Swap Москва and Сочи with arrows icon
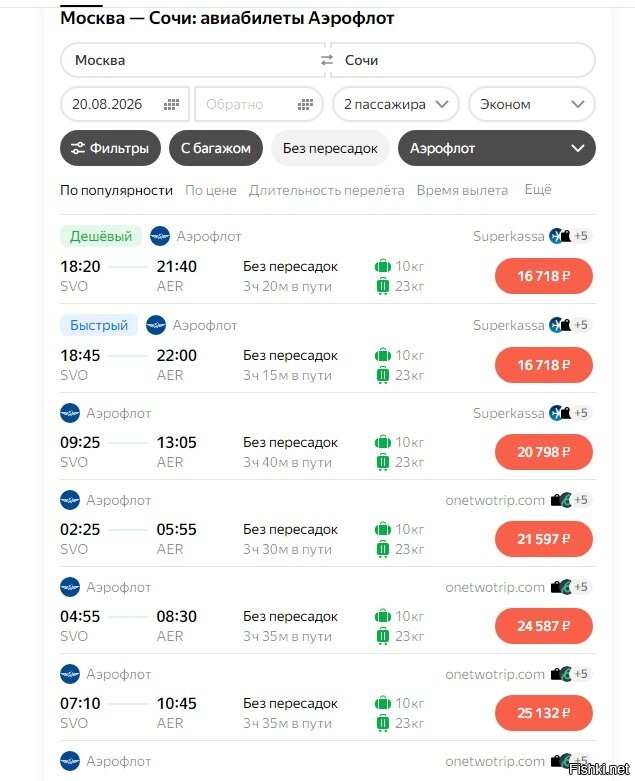This screenshot has height=781, width=635. point(327,60)
